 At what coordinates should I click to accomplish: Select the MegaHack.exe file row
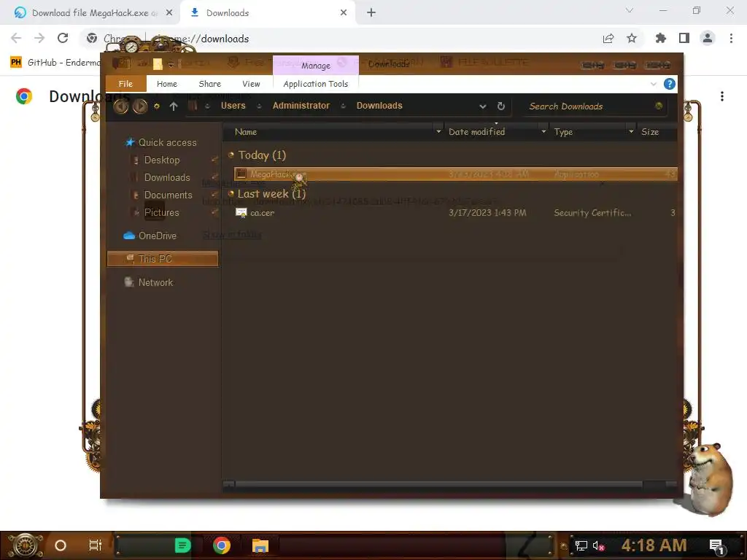point(455,174)
